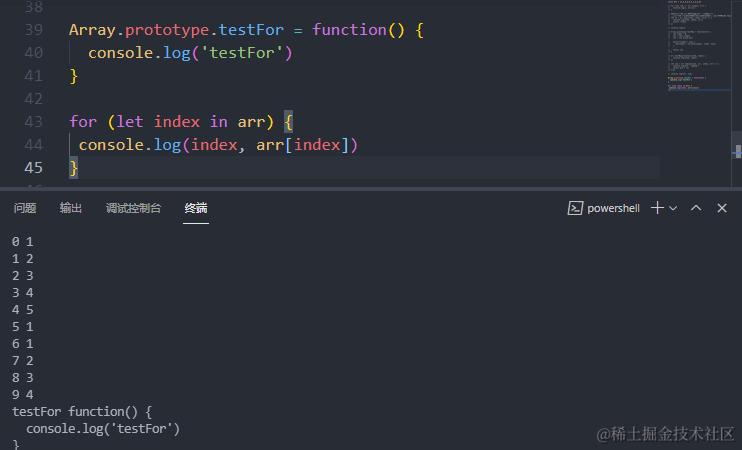Click terminal output line '1 2'
Viewport: 742px width, 450px height.
coord(23,259)
